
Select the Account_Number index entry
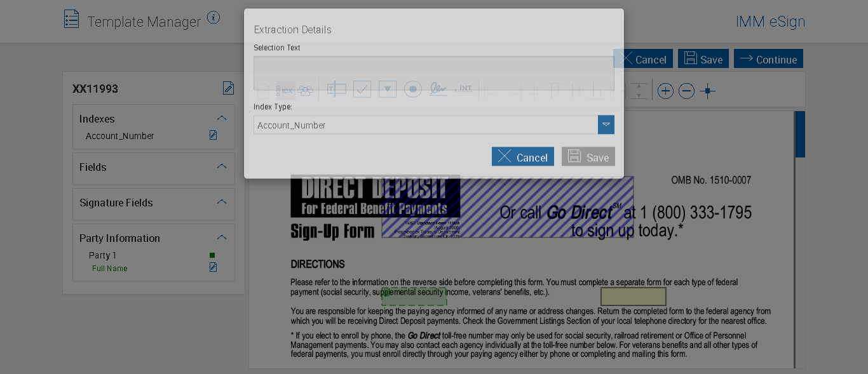coord(120,136)
